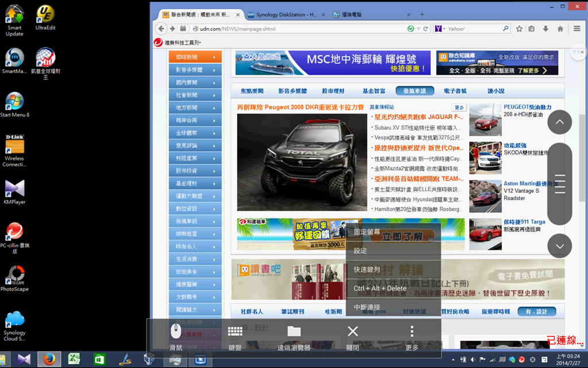Open D-Link Wireless Connection desktop icon
The height and width of the screenshot is (368, 588).
pos(14,150)
